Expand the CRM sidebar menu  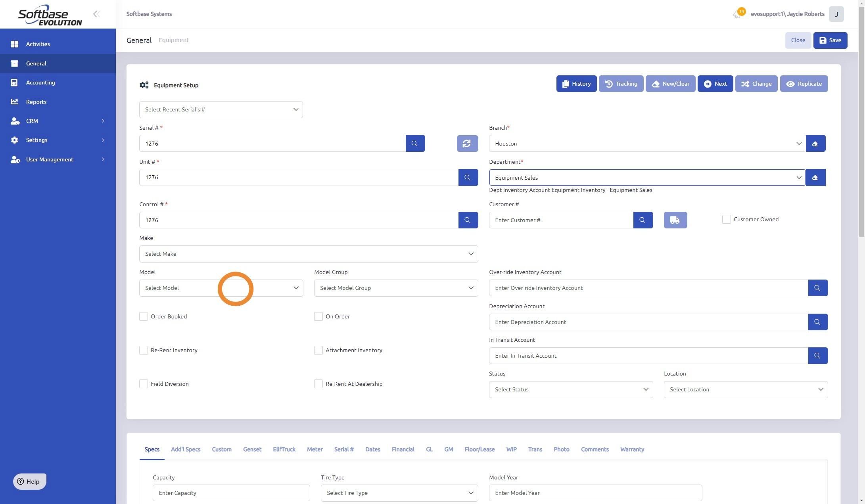(x=58, y=121)
